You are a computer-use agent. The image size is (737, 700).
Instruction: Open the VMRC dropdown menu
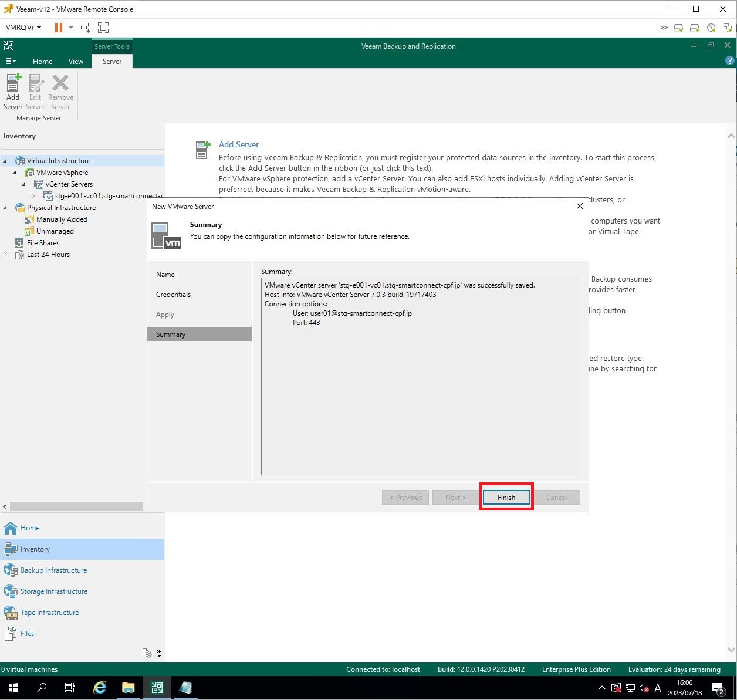tap(23, 28)
